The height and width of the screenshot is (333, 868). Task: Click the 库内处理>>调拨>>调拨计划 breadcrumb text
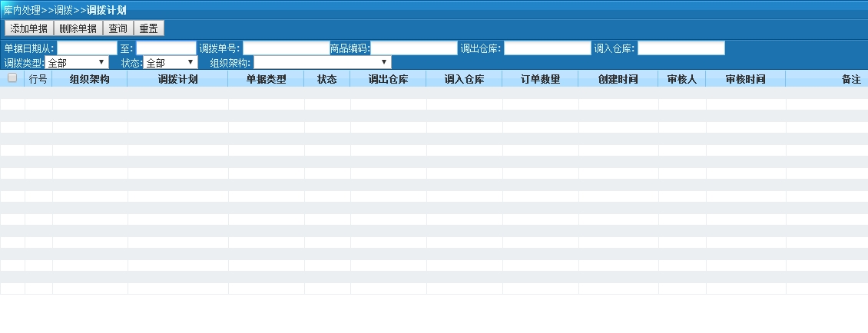65,10
